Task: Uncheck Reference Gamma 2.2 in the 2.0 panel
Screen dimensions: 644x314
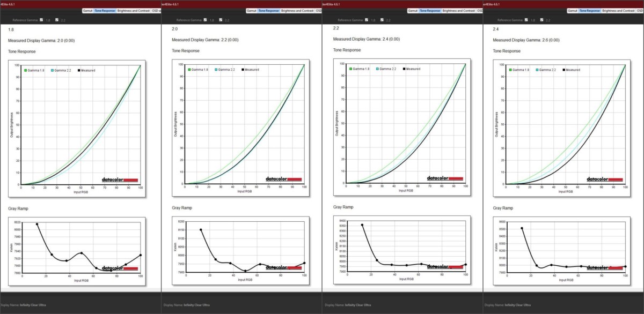Action: [220, 20]
